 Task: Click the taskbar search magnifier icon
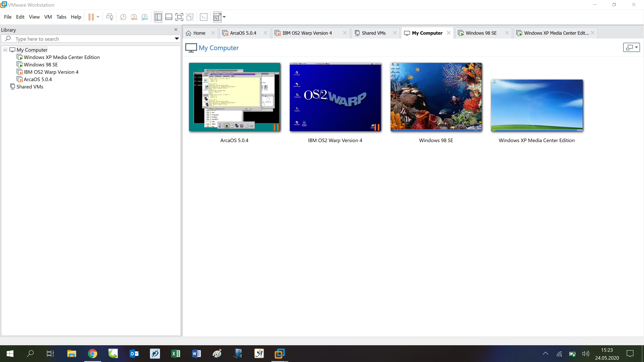click(30, 353)
